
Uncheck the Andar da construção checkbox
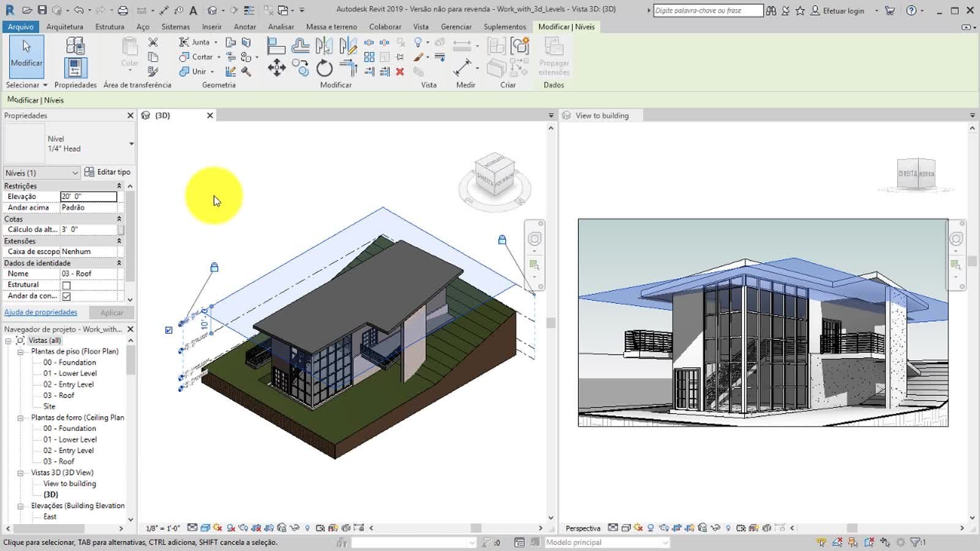pos(66,296)
